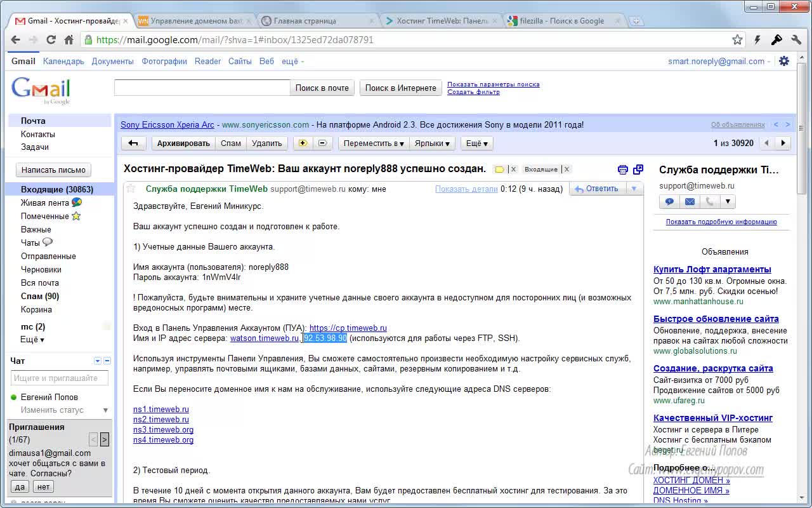This screenshot has height=508, width=812.
Task: Click the Поиск в Интернете button
Action: click(x=400, y=88)
